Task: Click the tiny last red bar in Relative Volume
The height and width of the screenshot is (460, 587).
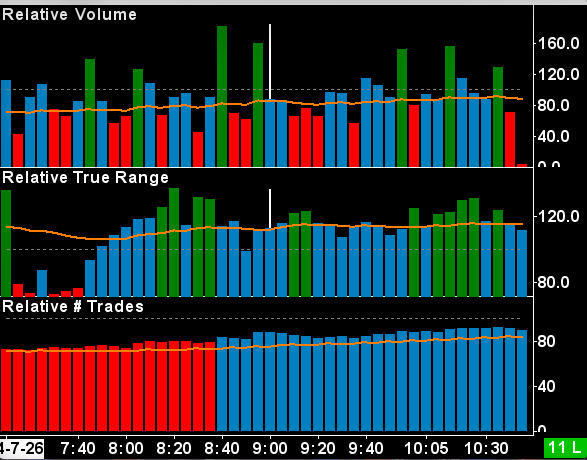Action: [522, 165]
